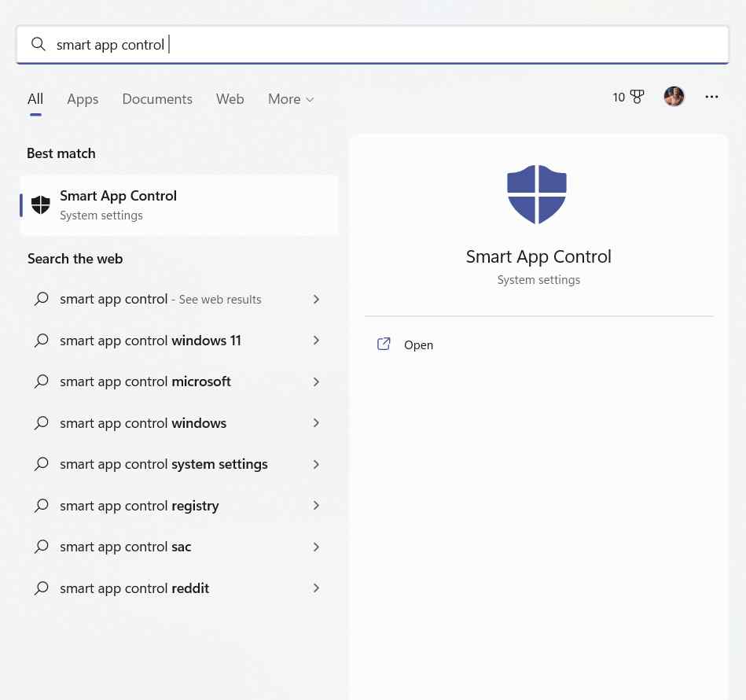The width and height of the screenshot is (746, 700).
Task: Click the magnifier icon in the search box
Action: pos(38,44)
